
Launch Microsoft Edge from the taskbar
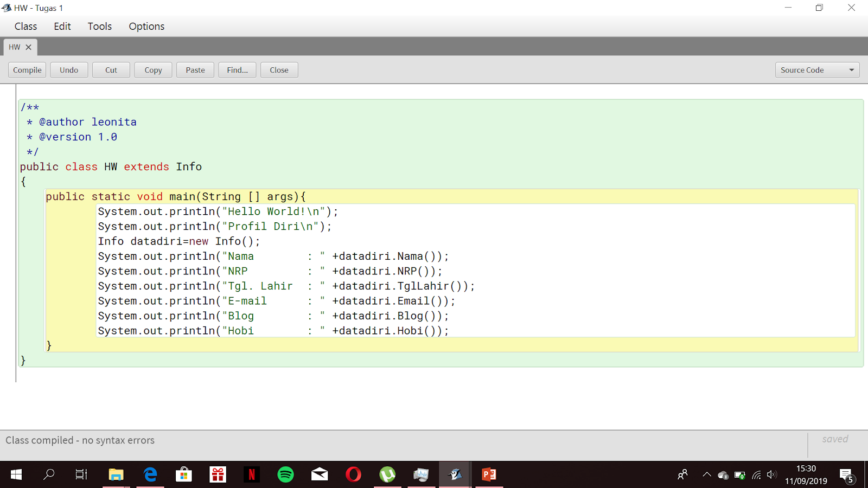click(150, 474)
